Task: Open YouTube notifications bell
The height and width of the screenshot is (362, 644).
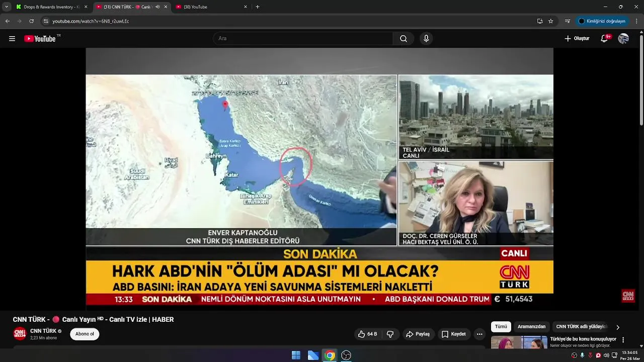Action: [x=605, y=39]
